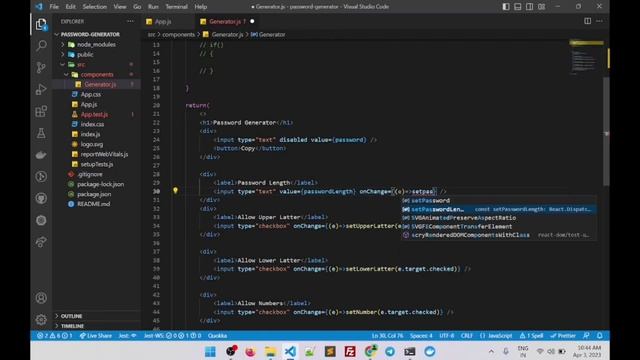
Task: Open the Live Share arrow icon in activity bar
Action: tap(41, 242)
